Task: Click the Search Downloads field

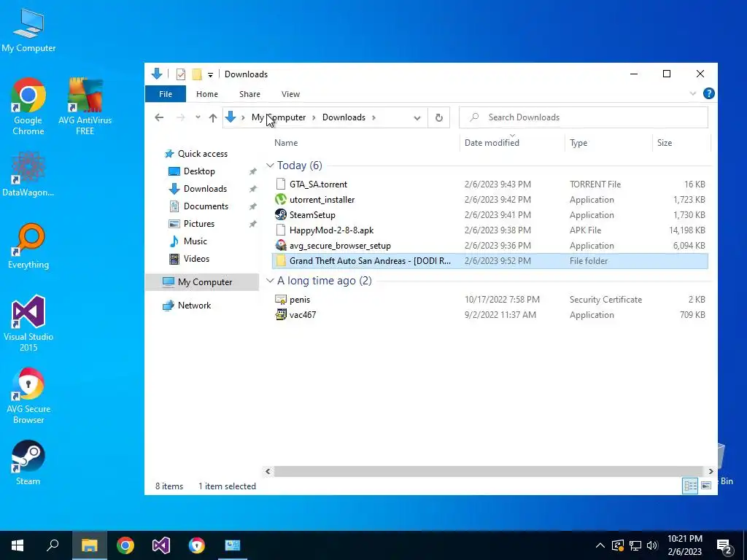Action: pos(583,117)
